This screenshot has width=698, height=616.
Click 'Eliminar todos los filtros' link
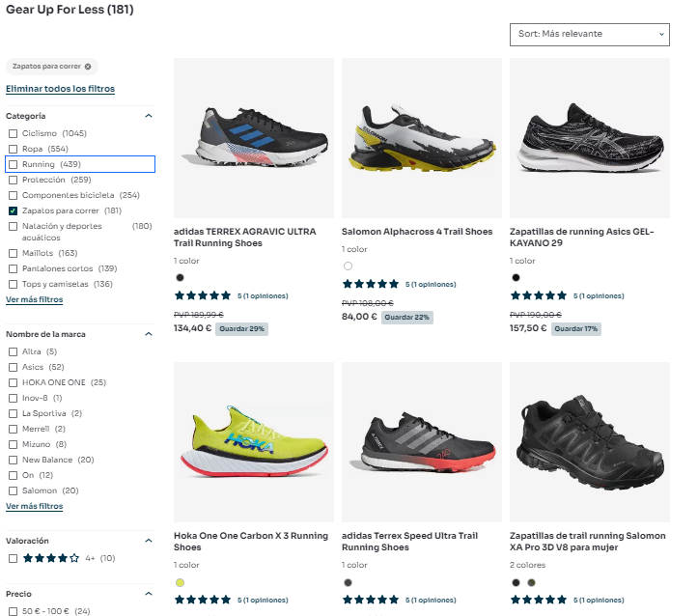point(60,89)
